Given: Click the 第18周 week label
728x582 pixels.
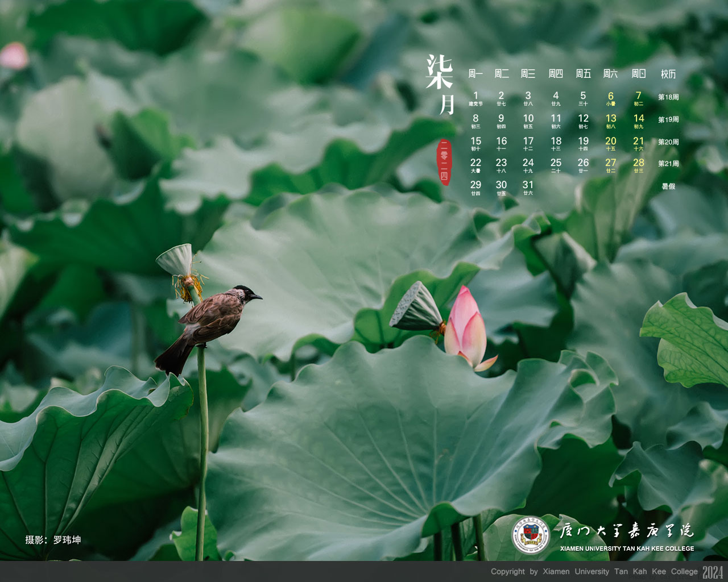Looking at the screenshot, I should tap(668, 97).
